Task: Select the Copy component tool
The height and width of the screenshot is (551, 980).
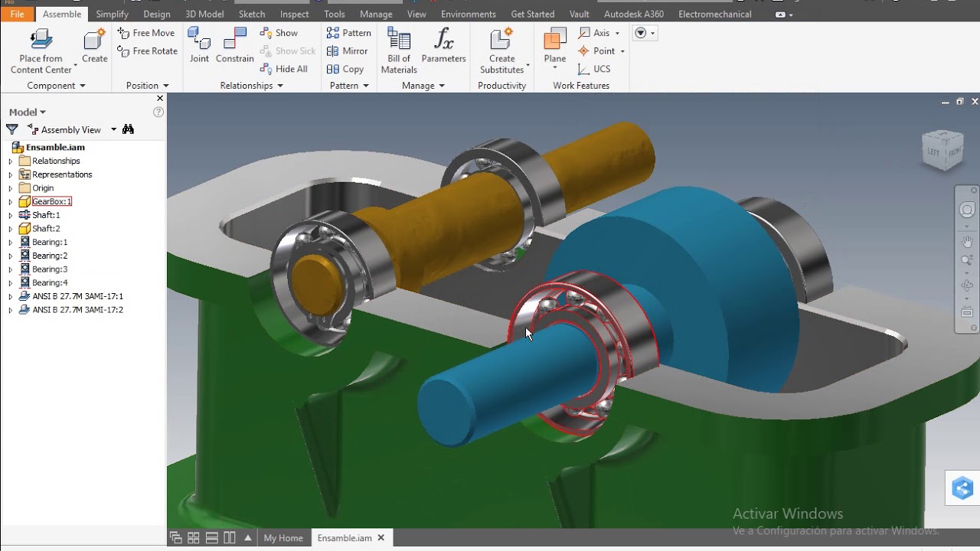Action: coord(345,69)
